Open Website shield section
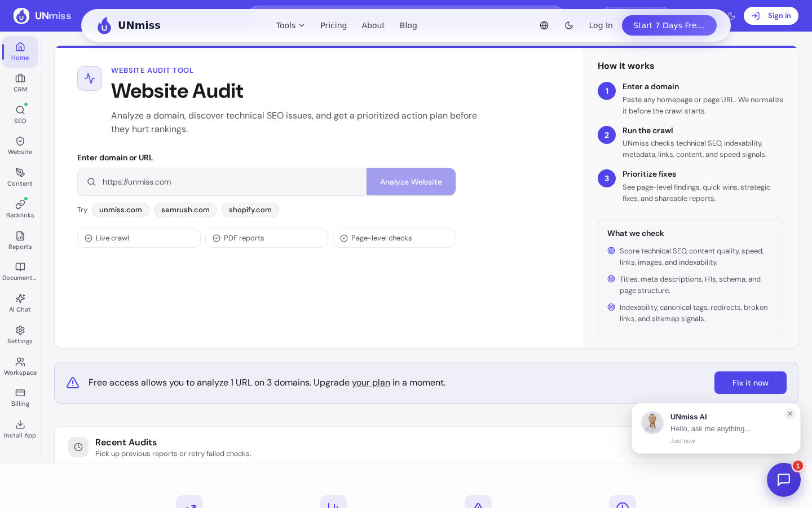Screen dimensions: 812x508 click(20, 146)
